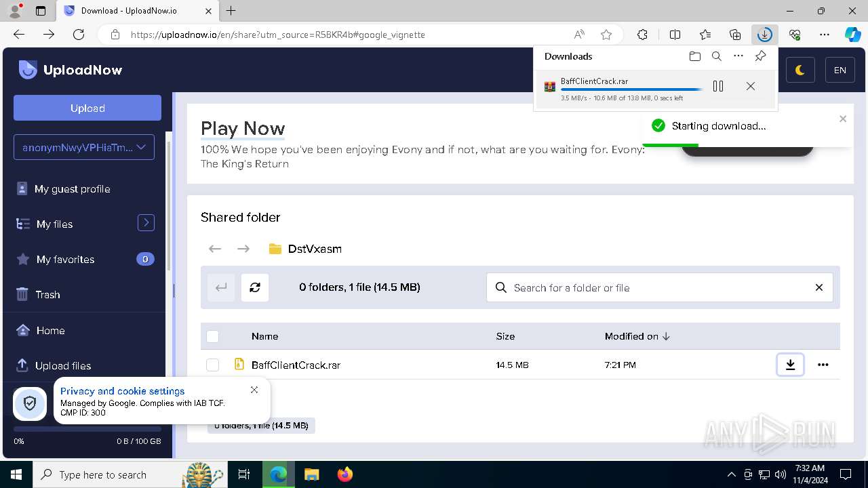Screen dimensions: 868x488
Task: Check the select-all checkbox in header
Action: pyautogui.click(x=213, y=336)
